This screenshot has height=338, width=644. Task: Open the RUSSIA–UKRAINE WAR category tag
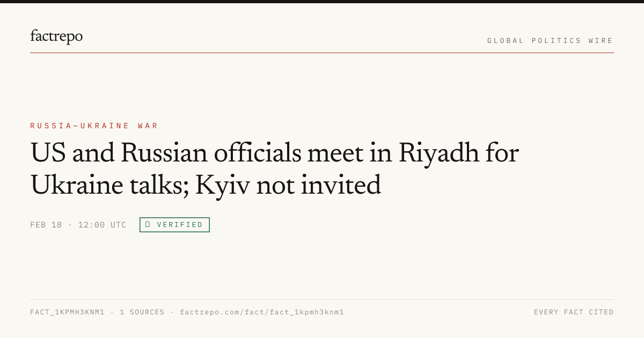tap(94, 126)
